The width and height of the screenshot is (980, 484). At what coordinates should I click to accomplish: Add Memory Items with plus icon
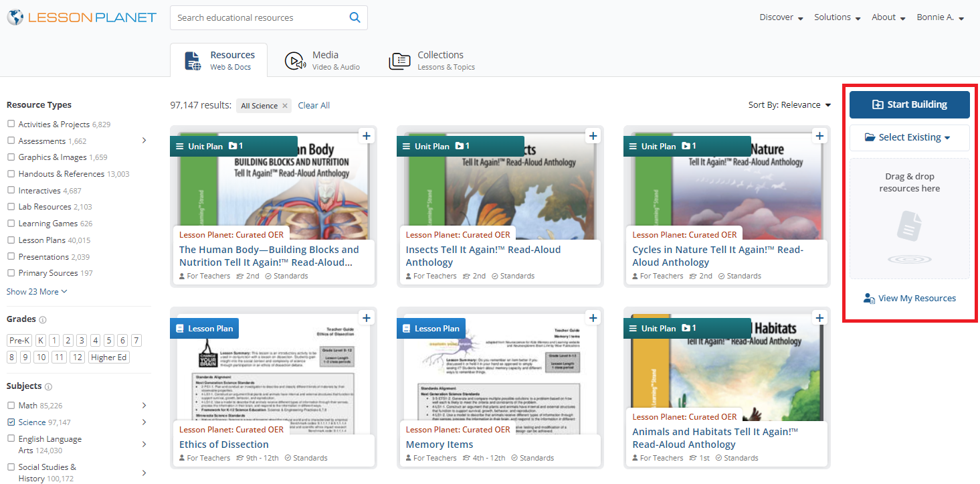593,318
